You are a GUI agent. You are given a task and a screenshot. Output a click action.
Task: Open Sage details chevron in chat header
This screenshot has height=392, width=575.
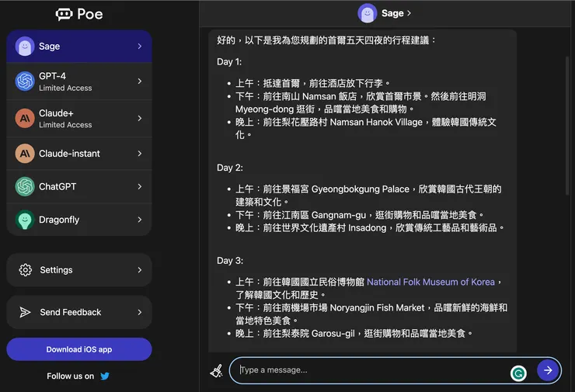point(409,13)
